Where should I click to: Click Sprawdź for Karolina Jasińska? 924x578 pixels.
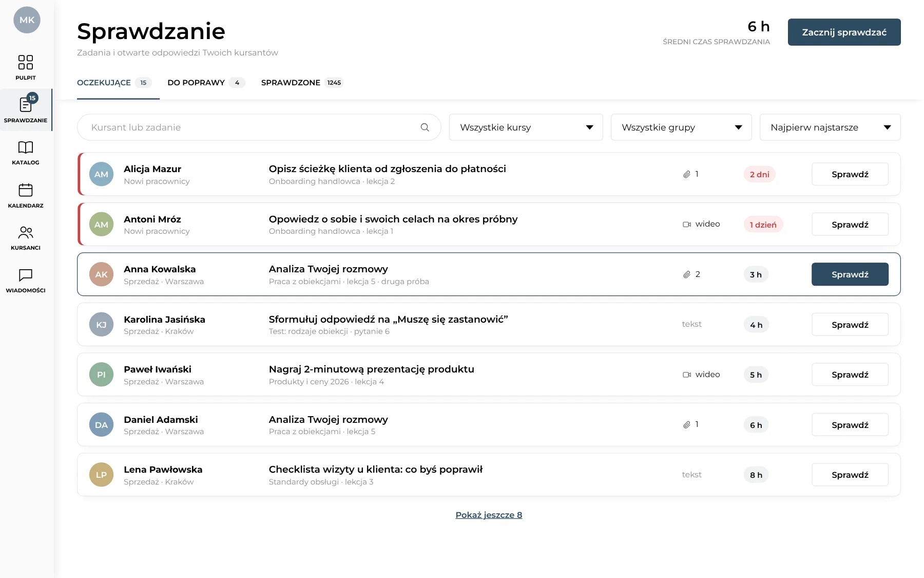tap(850, 325)
